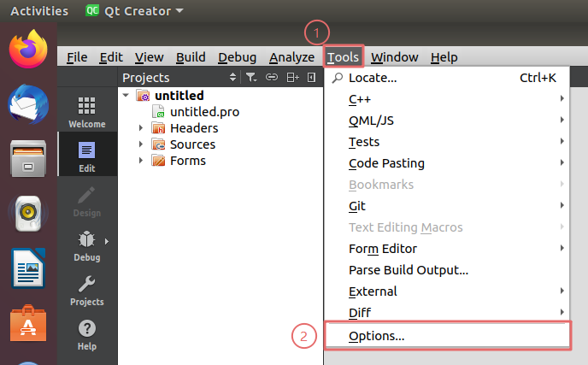The width and height of the screenshot is (588, 365).
Task: Open the Help mode
Action: [x=86, y=333]
